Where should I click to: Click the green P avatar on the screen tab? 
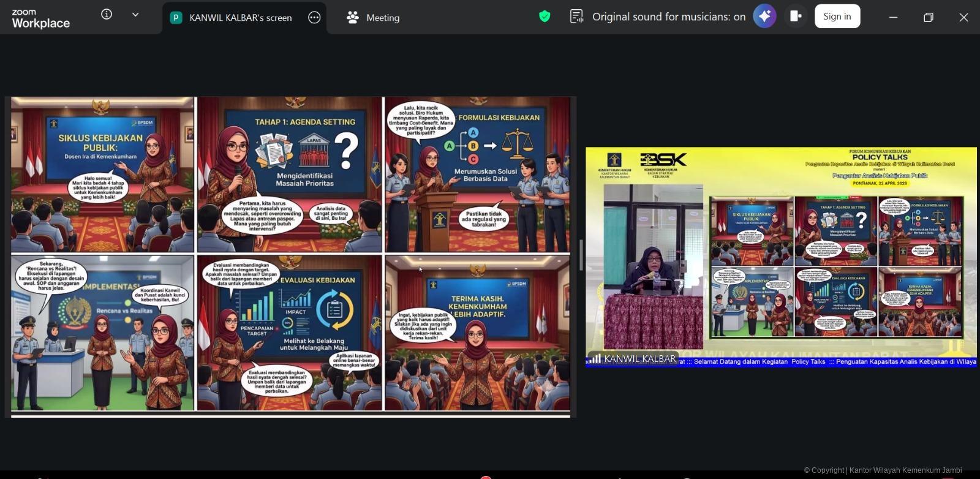[176, 18]
